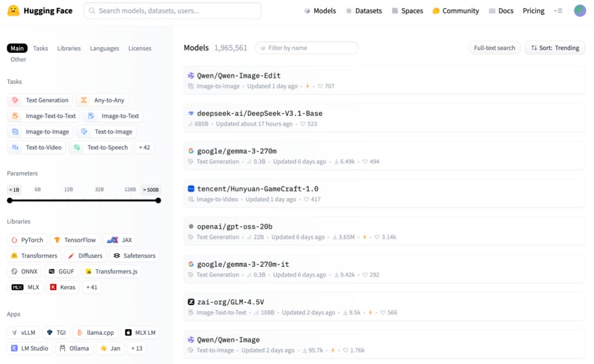Open the google/gemma-3-270m-it model link
Viewport: 594px width, 364px height.
click(243, 264)
